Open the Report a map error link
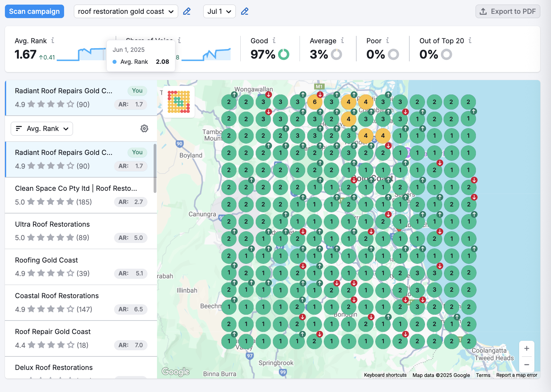This screenshot has width=551, height=392. (x=516, y=375)
